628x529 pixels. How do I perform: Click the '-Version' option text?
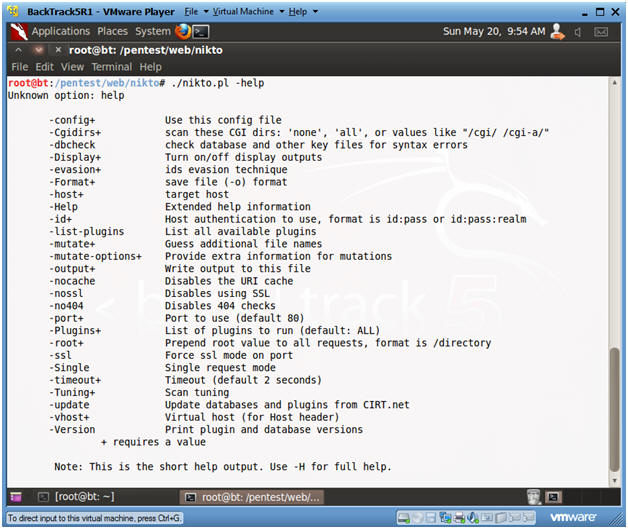click(x=72, y=430)
